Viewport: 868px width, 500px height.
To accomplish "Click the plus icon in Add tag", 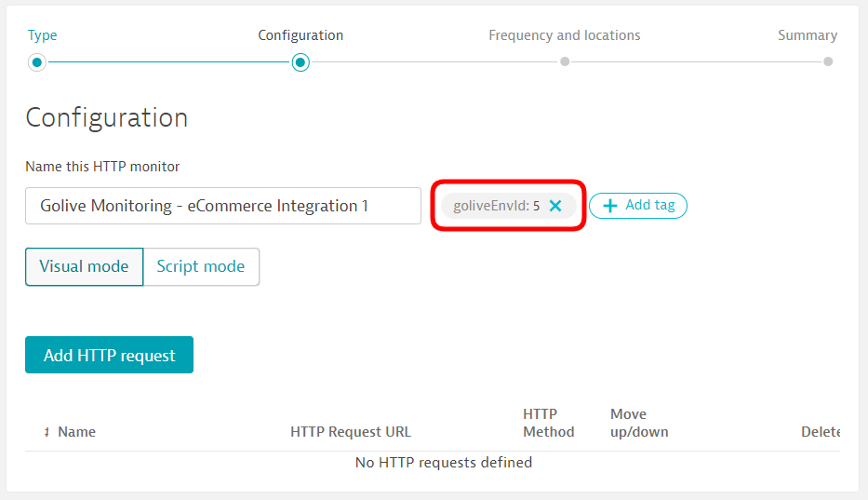I will pos(610,206).
